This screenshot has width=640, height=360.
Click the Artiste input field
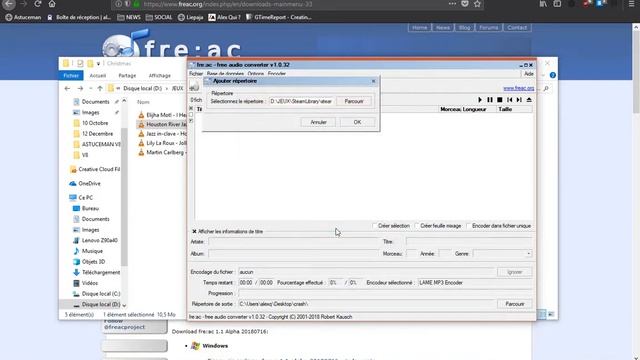(x=293, y=242)
